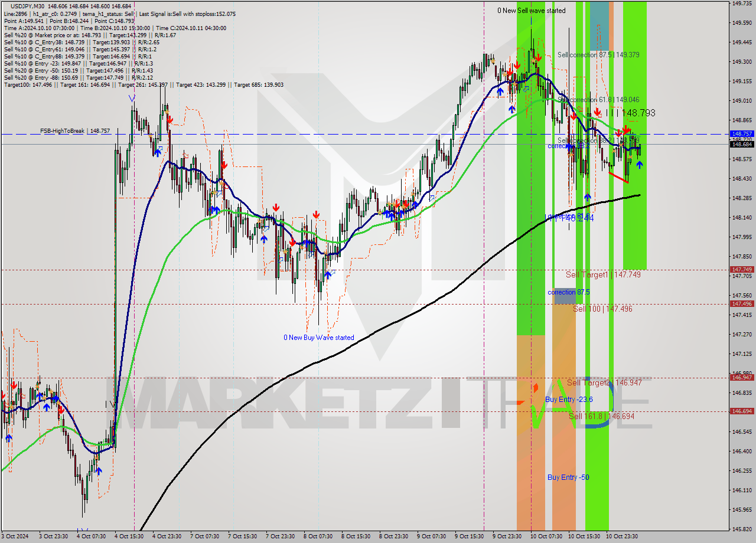Click the large '148.793' price label
This screenshot has width=756, height=543.
[638, 112]
